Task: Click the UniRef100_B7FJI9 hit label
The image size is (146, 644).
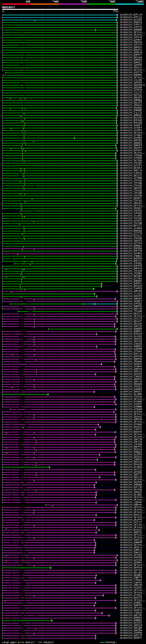Action: click(x=131, y=15)
